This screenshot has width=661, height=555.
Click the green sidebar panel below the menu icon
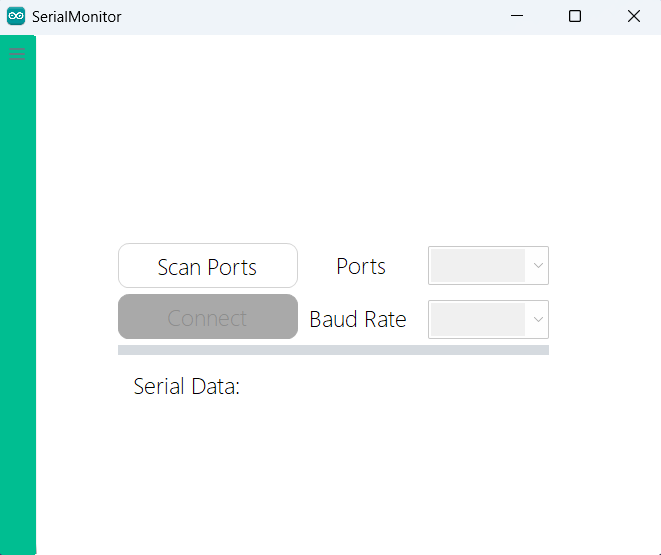tap(17, 300)
